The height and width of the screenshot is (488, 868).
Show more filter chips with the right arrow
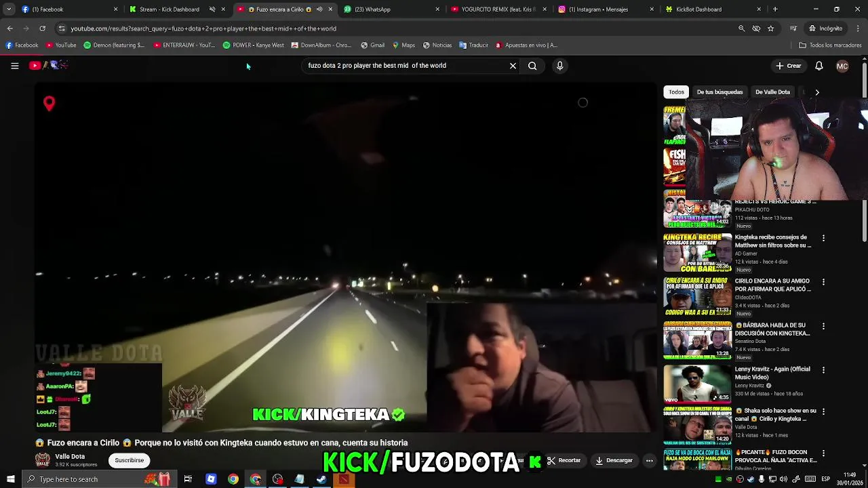816,92
